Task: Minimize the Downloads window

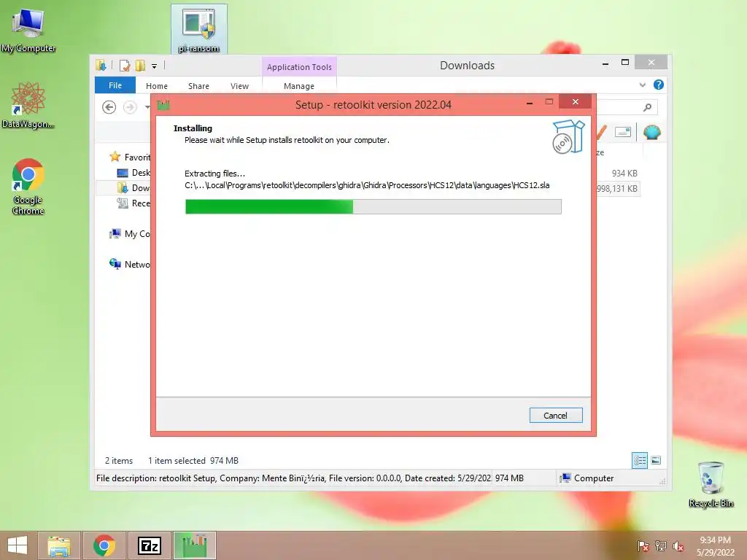Action: point(605,63)
